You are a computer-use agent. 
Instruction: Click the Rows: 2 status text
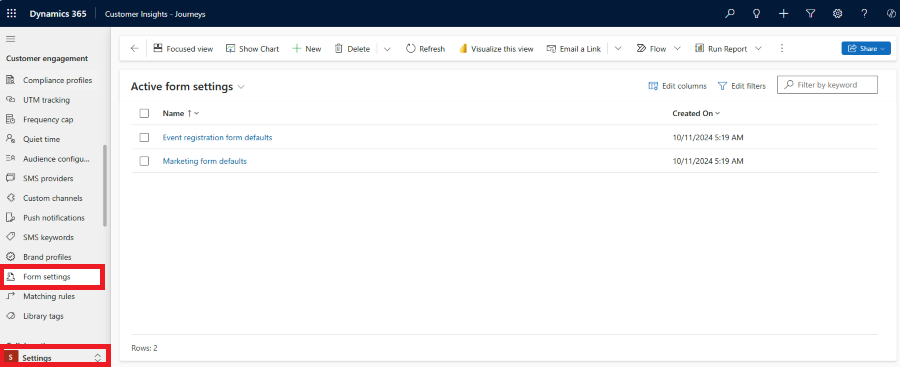tap(144, 348)
